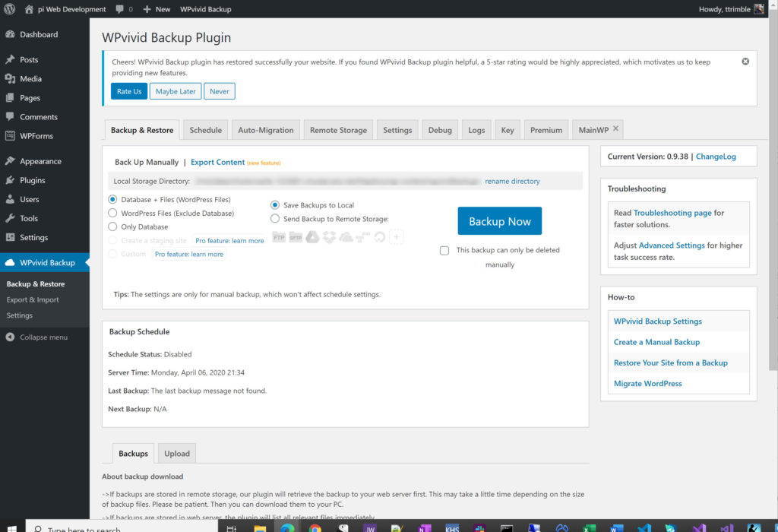Open the ChangeLog link
778x532 pixels.
coord(716,157)
